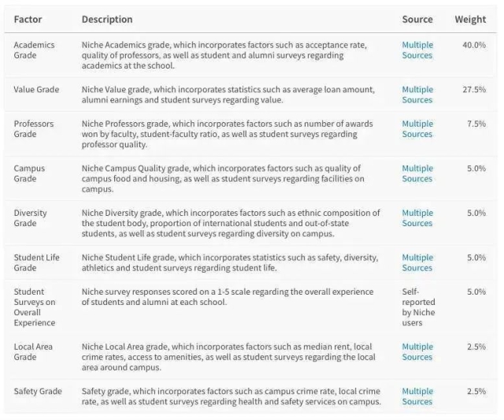Select the 7.5% Professors Grade weight
The image size is (504, 420).
[476, 124]
